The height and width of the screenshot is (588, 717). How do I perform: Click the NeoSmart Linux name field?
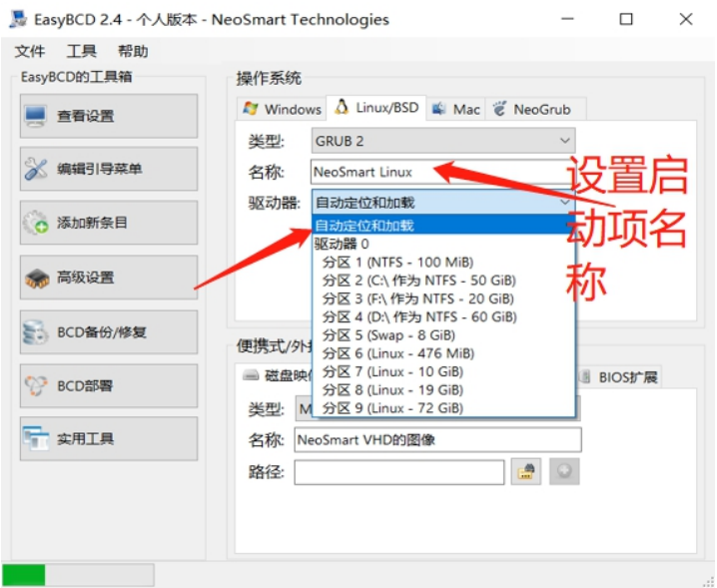pos(441,172)
